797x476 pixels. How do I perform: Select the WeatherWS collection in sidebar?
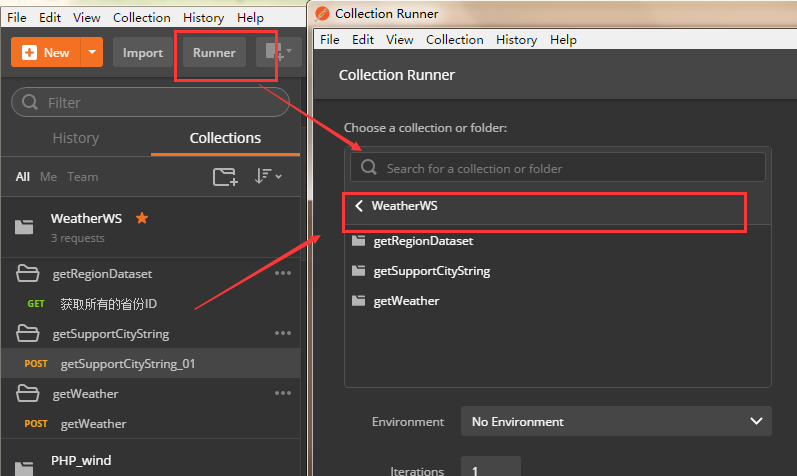click(x=150, y=227)
